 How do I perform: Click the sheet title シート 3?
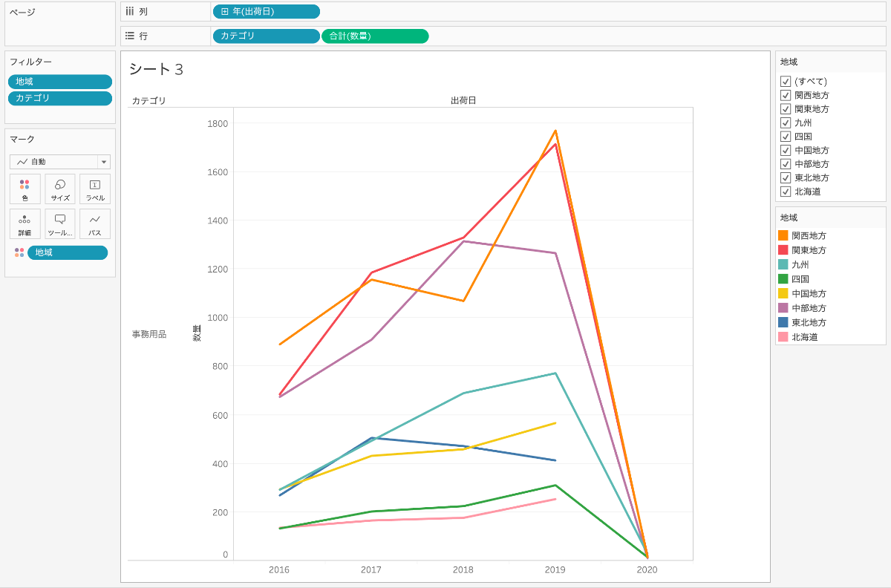click(x=157, y=69)
